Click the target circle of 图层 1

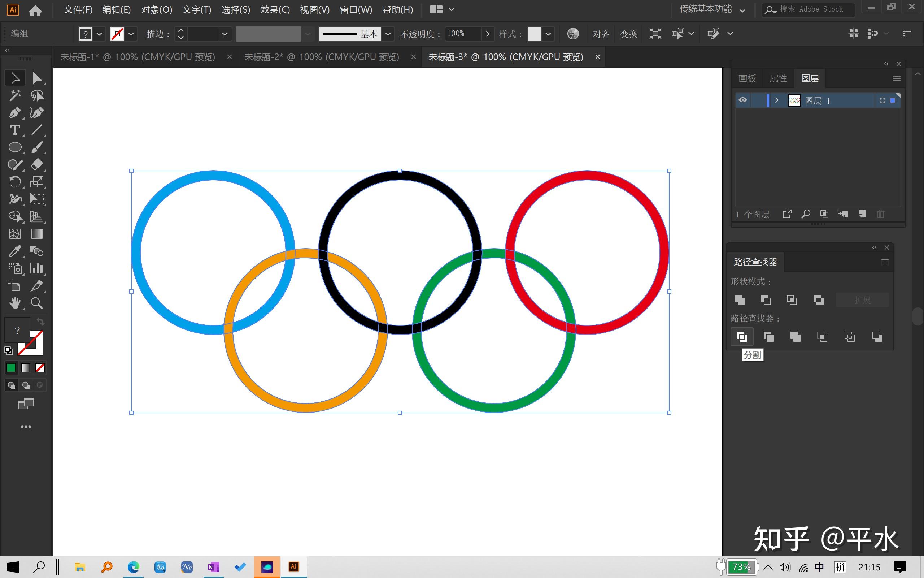pos(882,100)
